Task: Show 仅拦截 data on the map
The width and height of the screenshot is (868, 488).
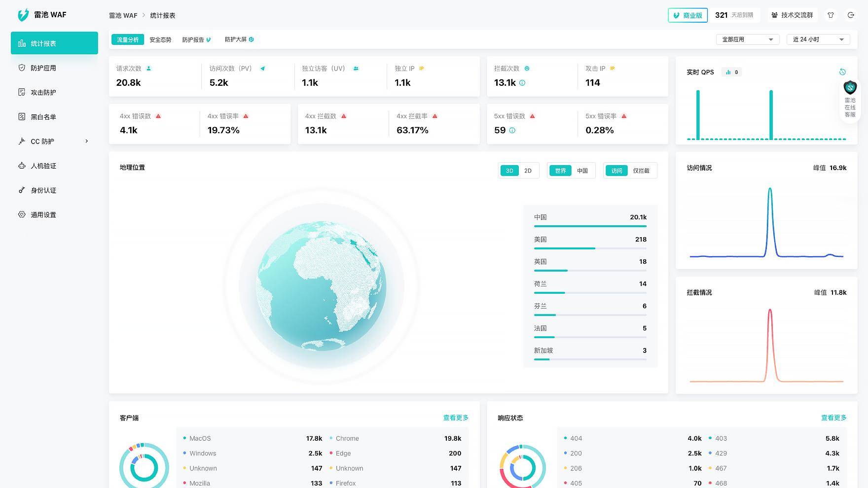Action: pos(641,171)
